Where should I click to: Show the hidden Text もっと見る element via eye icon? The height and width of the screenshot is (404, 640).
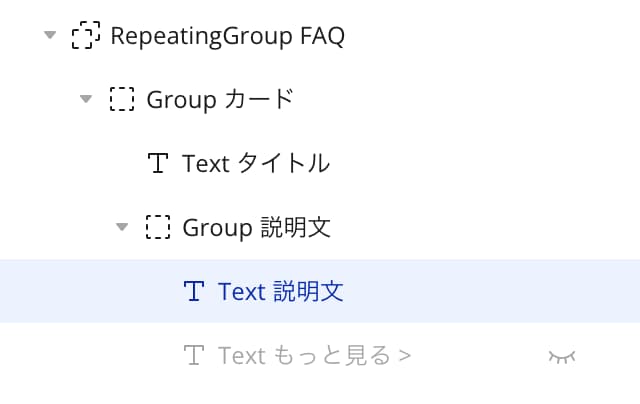click(x=562, y=356)
